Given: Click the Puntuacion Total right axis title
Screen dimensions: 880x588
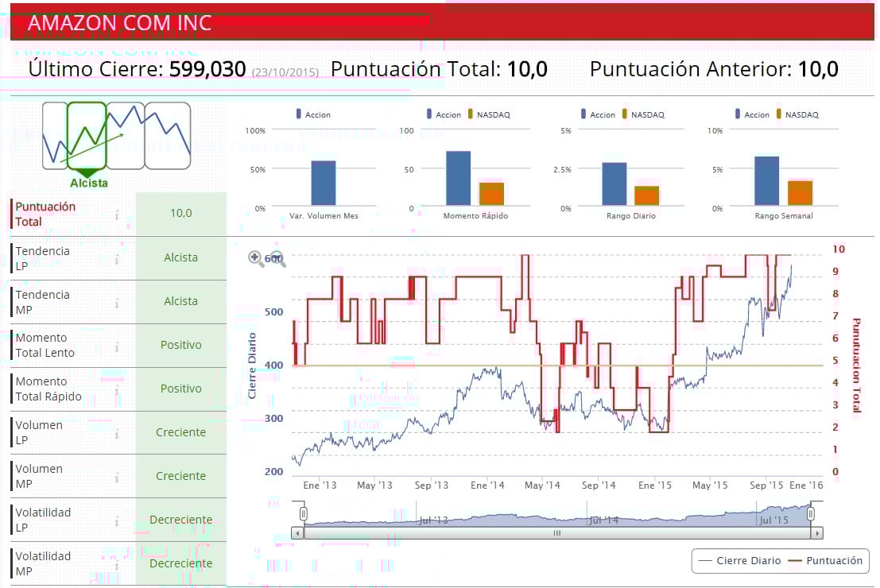Looking at the screenshot, I should [x=856, y=366].
